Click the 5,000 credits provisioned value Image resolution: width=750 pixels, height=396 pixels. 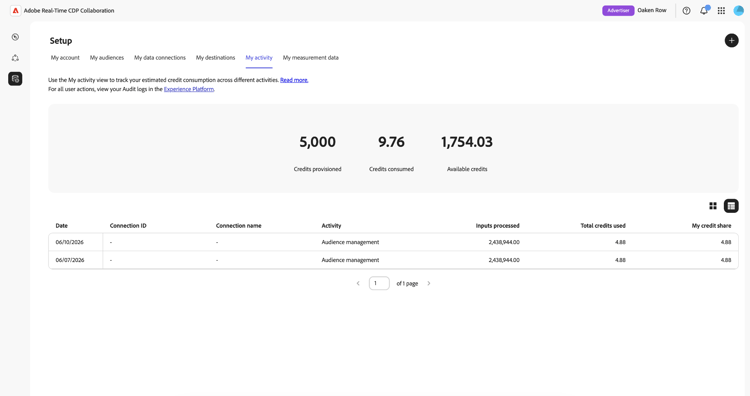pos(318,142)
